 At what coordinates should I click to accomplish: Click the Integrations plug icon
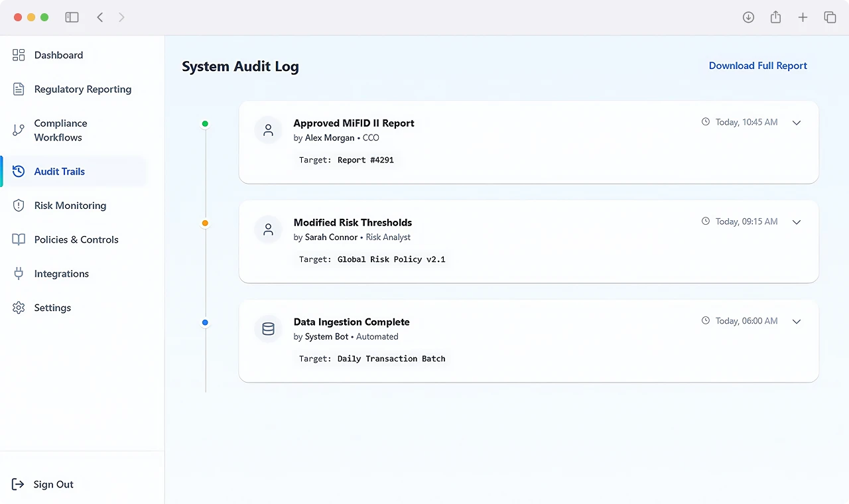pyautogui.click(x=19, y=274)
